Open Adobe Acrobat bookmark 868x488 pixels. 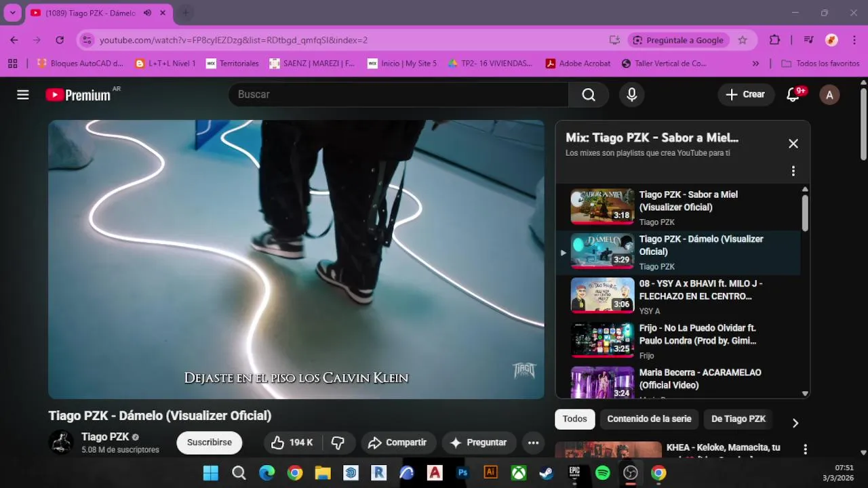pyautogui.click(x=578, y=64)
